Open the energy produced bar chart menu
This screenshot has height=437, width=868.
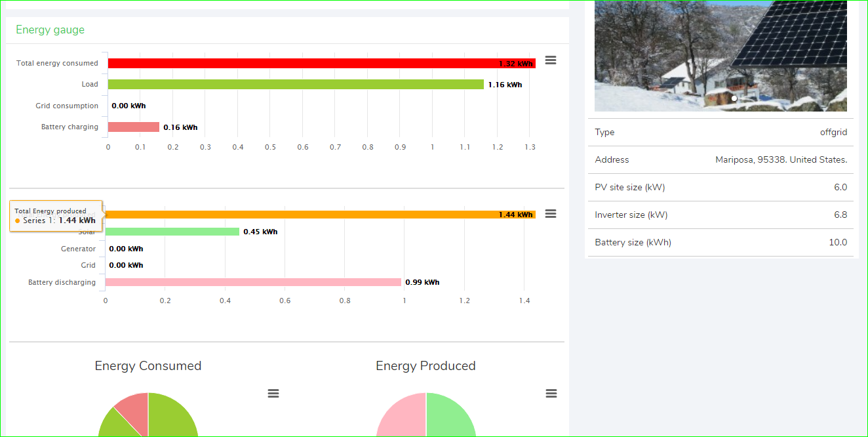[x=551, y=214]
